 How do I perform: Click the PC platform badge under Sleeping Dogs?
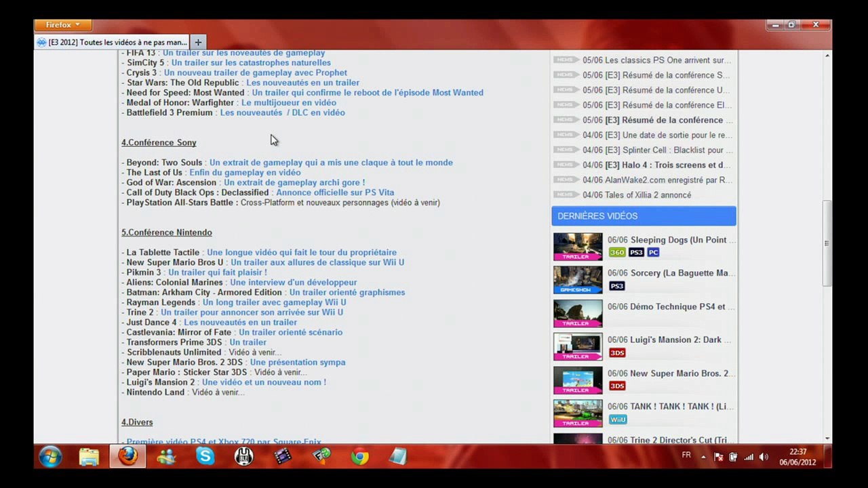tap(653, 252)
